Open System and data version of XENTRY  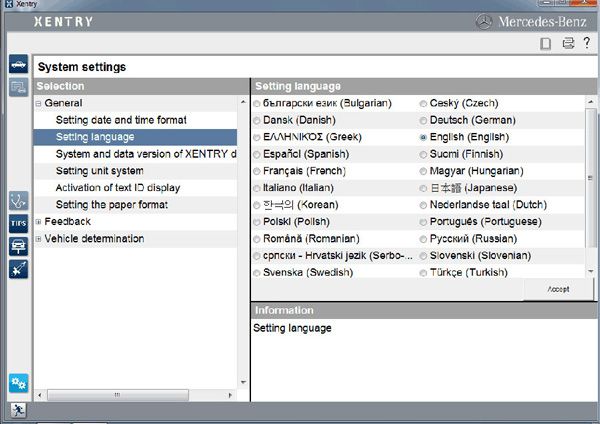[x=146, y=154]
